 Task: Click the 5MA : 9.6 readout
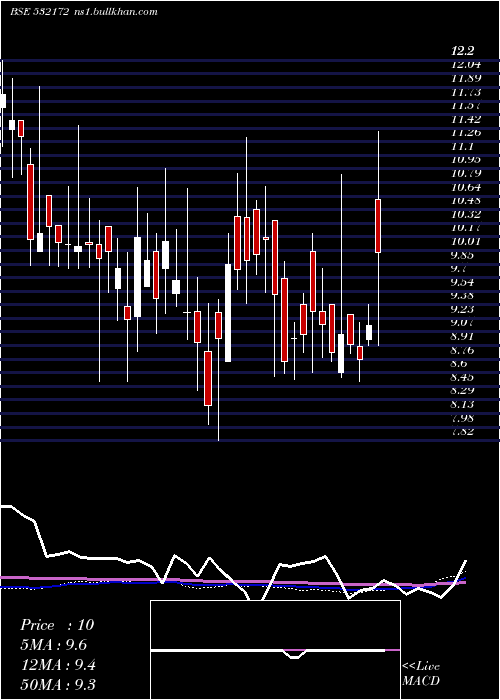click(x=53, y=645)
